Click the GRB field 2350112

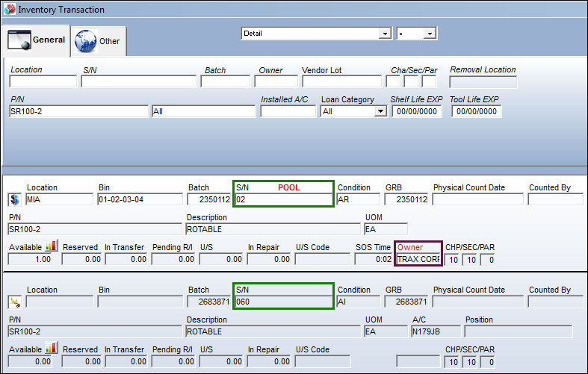point(406,199)
